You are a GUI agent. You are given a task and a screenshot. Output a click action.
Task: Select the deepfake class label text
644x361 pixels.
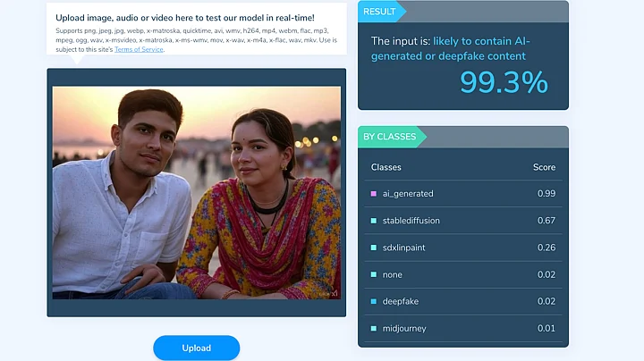coord(400,301)
